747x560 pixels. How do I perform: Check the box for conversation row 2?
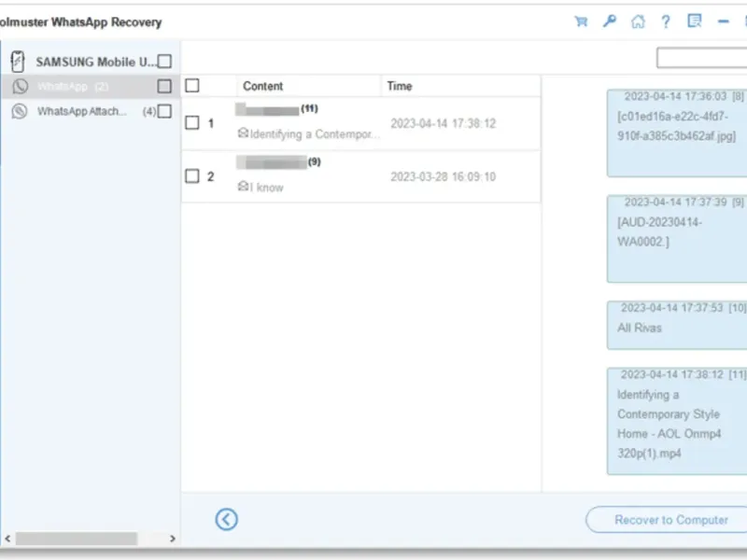(x=192, y=176)
